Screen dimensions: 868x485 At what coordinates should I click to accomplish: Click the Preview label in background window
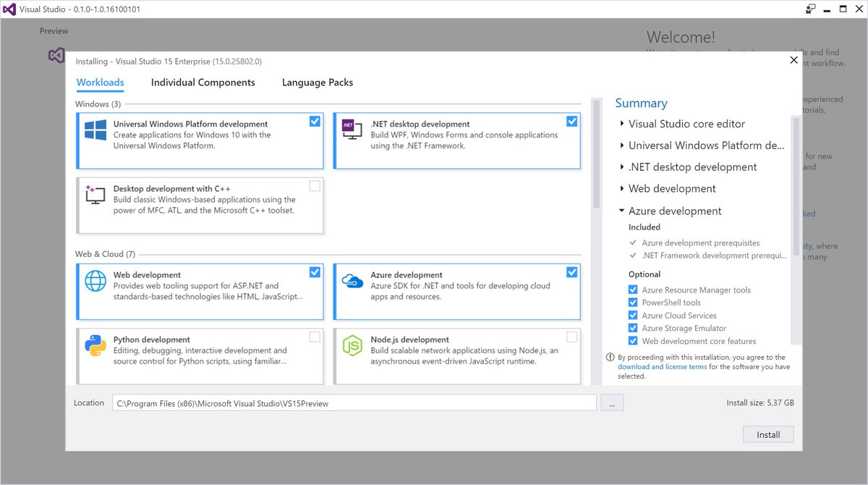coord(54,31)
